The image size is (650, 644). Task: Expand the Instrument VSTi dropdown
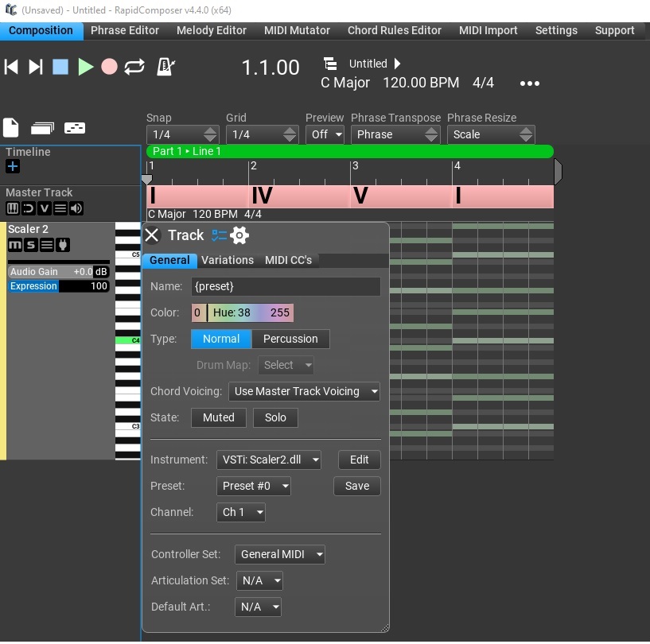[x=269, y=460]
